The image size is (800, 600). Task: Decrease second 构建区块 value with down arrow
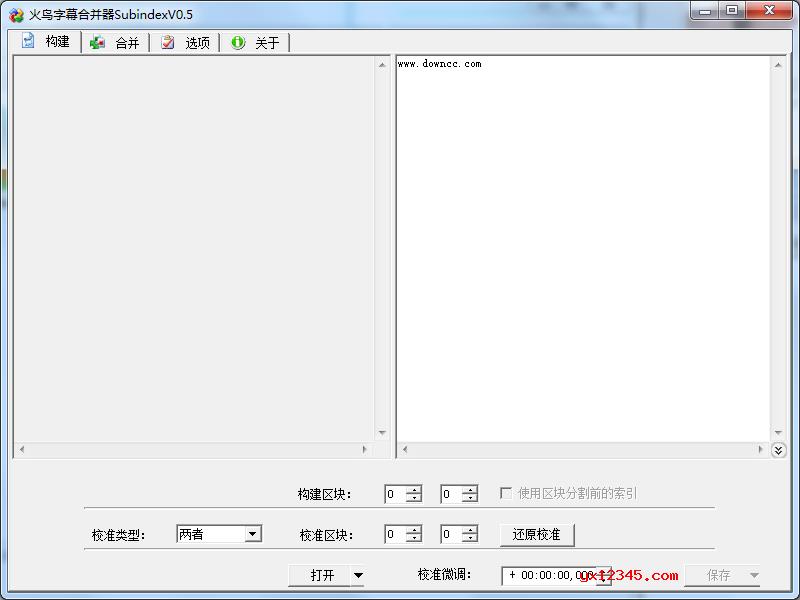(470, 498)
